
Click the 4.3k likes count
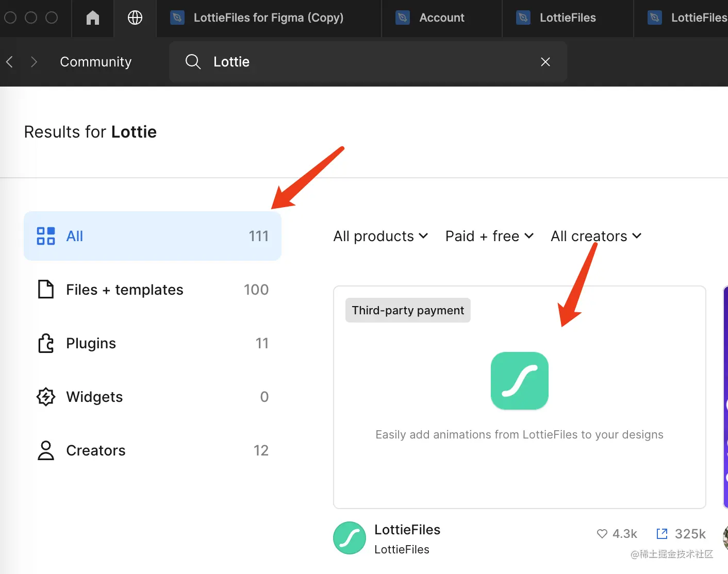(625, 534)
